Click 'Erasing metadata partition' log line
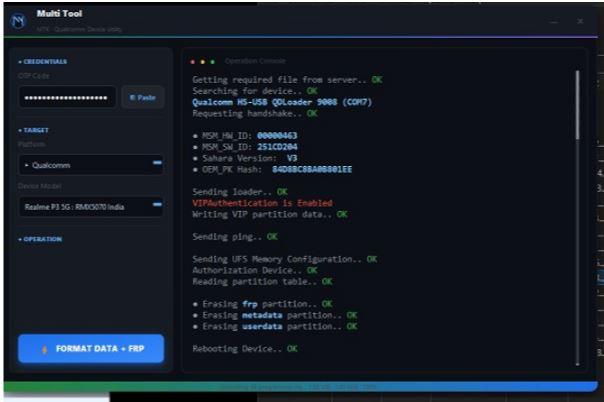 (275, 315)
